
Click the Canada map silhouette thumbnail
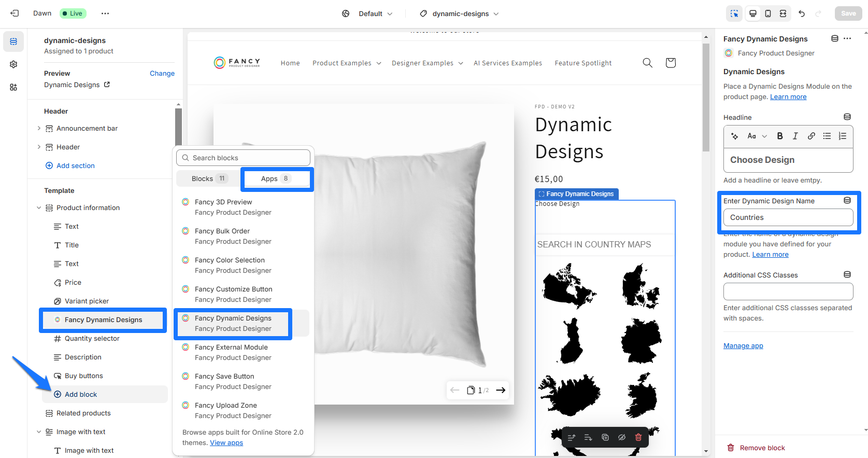(570, 286)
